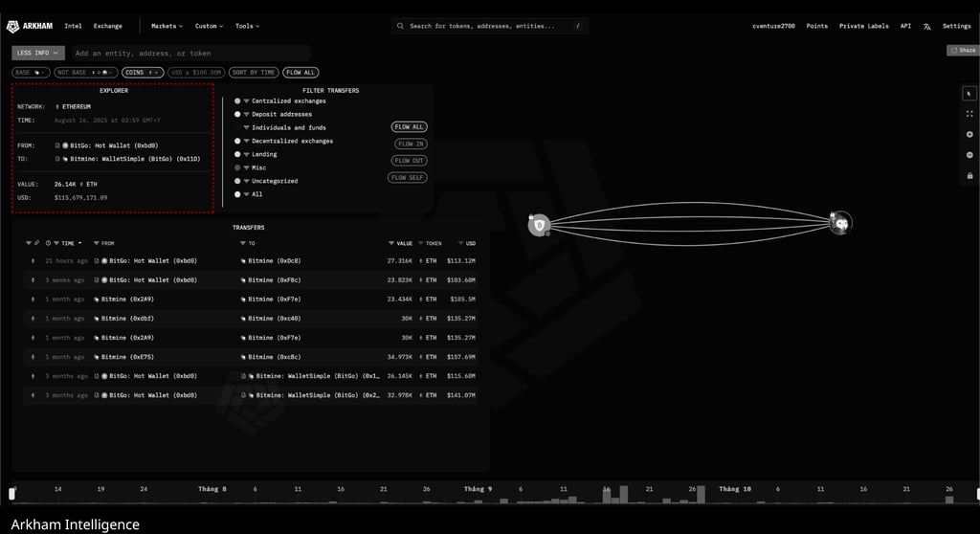The height and width of the screenshot is (534, 980).
Task: Open the BASE chain filter chip
Action: (x=31, y=73)
